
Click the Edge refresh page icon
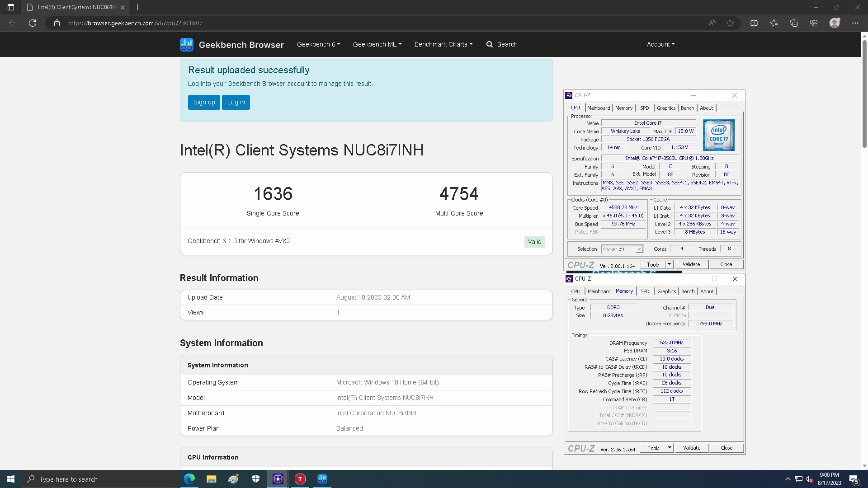(33, 23)
